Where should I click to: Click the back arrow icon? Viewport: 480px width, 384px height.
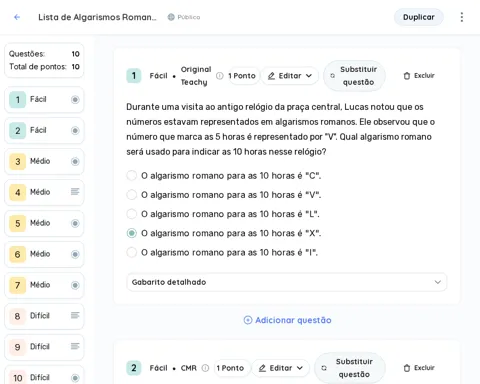click(x=17, y=17)
